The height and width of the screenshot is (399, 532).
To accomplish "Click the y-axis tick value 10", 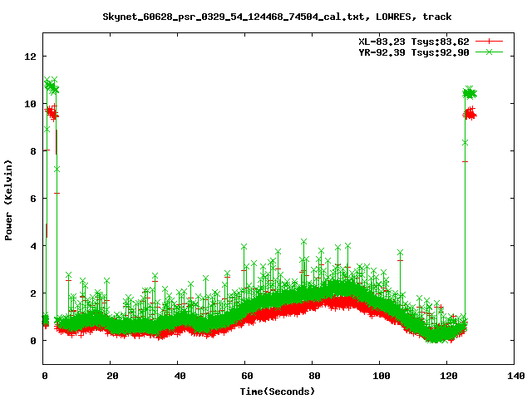I will tap(31, 104).
